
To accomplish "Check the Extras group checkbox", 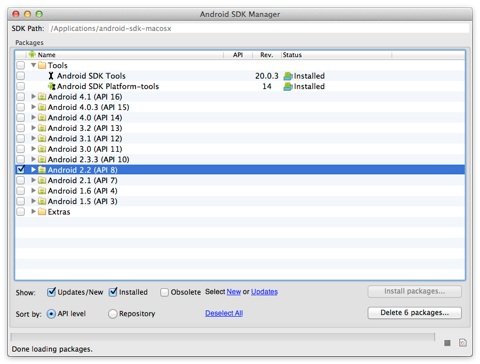I will pos(21,212).
